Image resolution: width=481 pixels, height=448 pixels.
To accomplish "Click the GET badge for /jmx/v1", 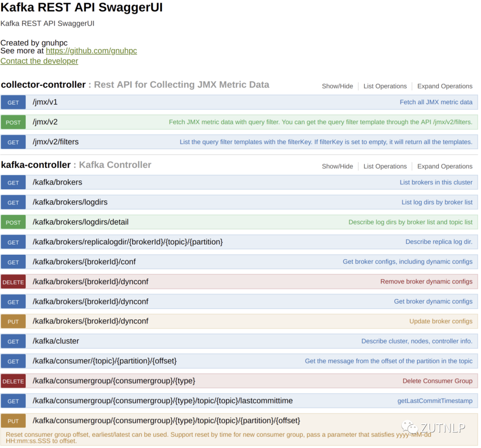I will tap(13, 102).
